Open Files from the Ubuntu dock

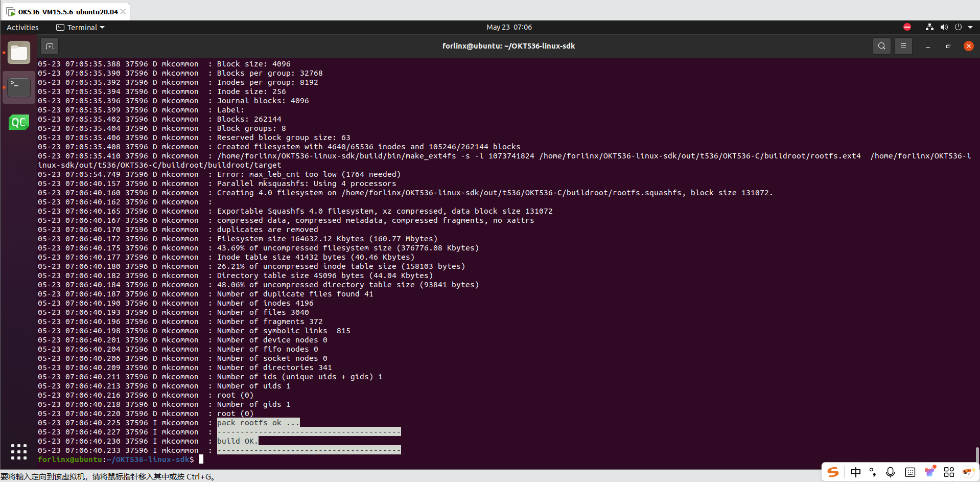click(x=19, y=53)
